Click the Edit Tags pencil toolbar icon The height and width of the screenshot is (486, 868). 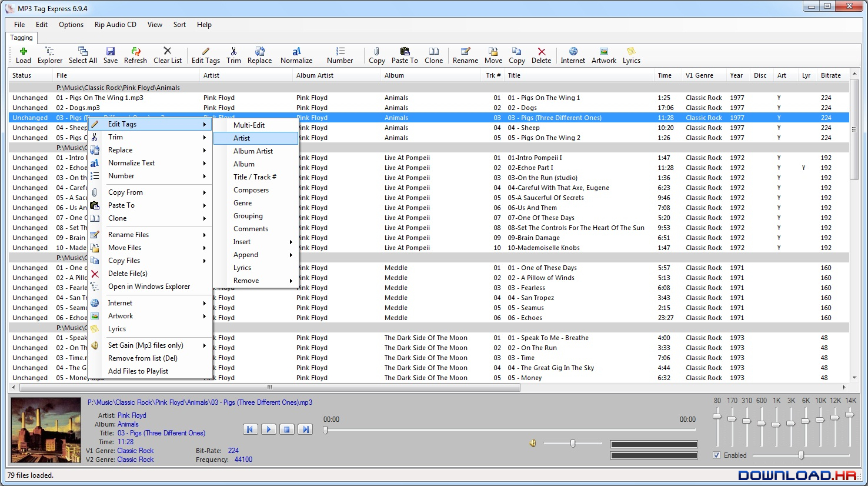pyautogui.click(x=206, y=55)
